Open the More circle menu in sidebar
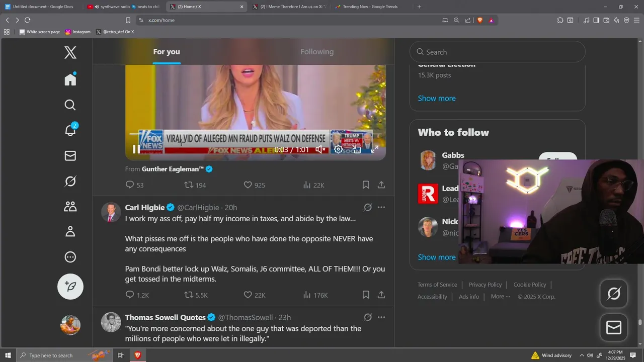The height and width of the screenshot is (362, 644). click(x=70, y=257)
